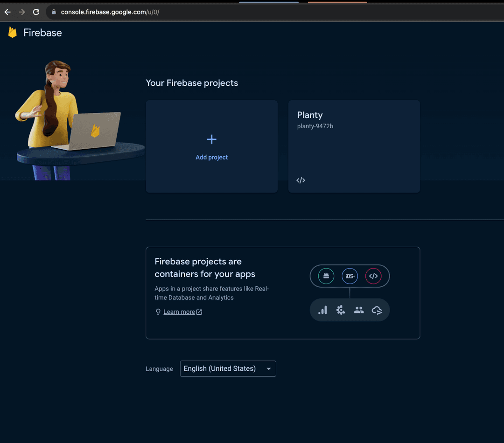Click the plus icon to add project
The image size is (504, 443).
click(x=211, y=139)
